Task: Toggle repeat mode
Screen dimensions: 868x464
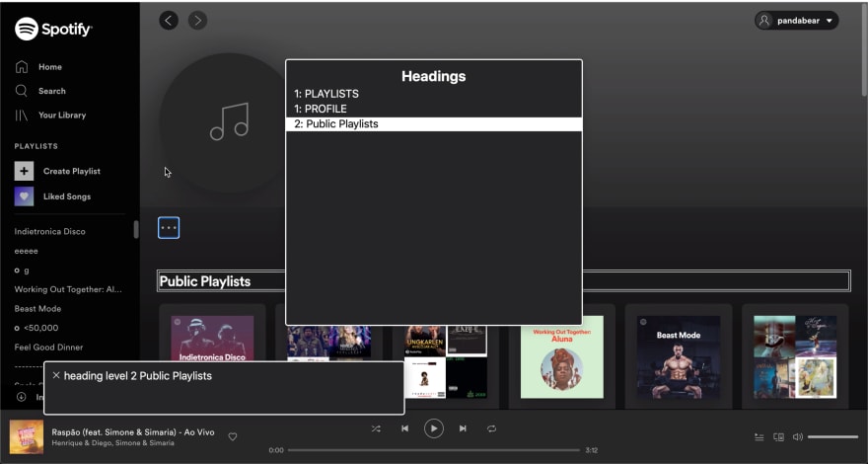Action: [491, 428]
